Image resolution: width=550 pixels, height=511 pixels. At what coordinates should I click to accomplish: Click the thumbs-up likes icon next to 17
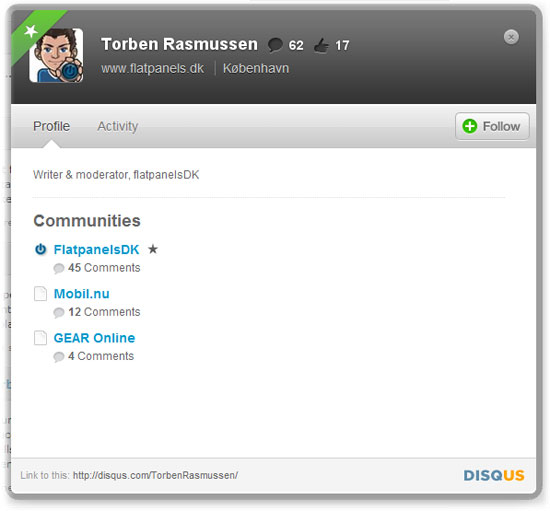point(321,45)
